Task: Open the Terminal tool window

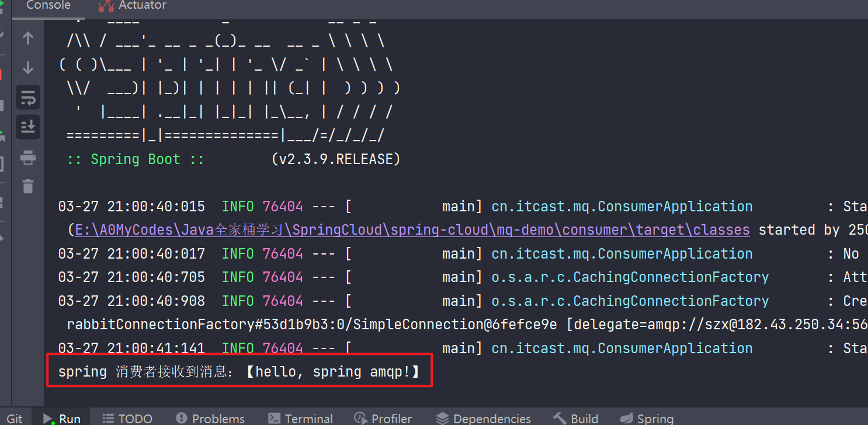Action: coord(300,419)
